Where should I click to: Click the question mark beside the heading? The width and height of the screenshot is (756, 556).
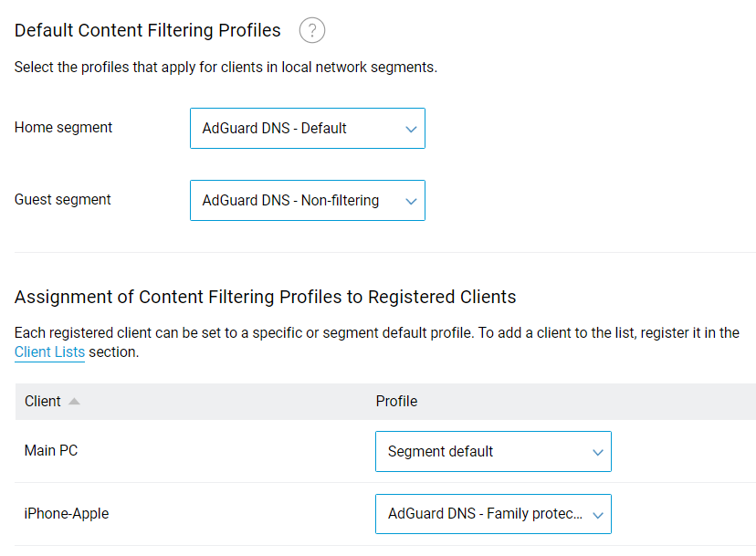point(311,30)
